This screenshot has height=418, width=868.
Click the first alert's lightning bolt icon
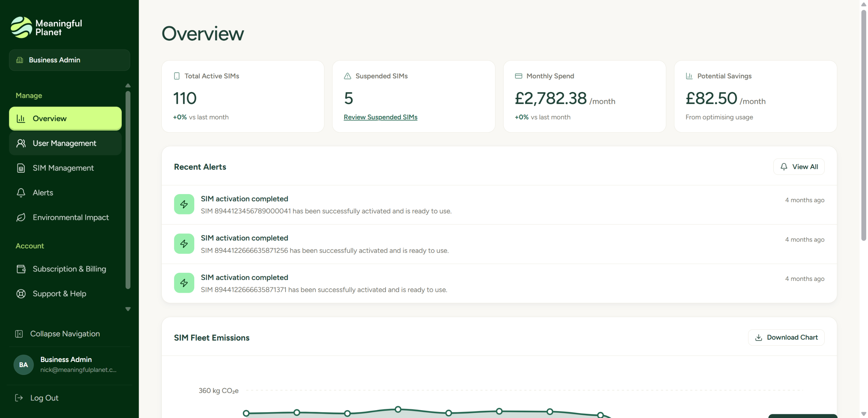[x=184, y=204]
